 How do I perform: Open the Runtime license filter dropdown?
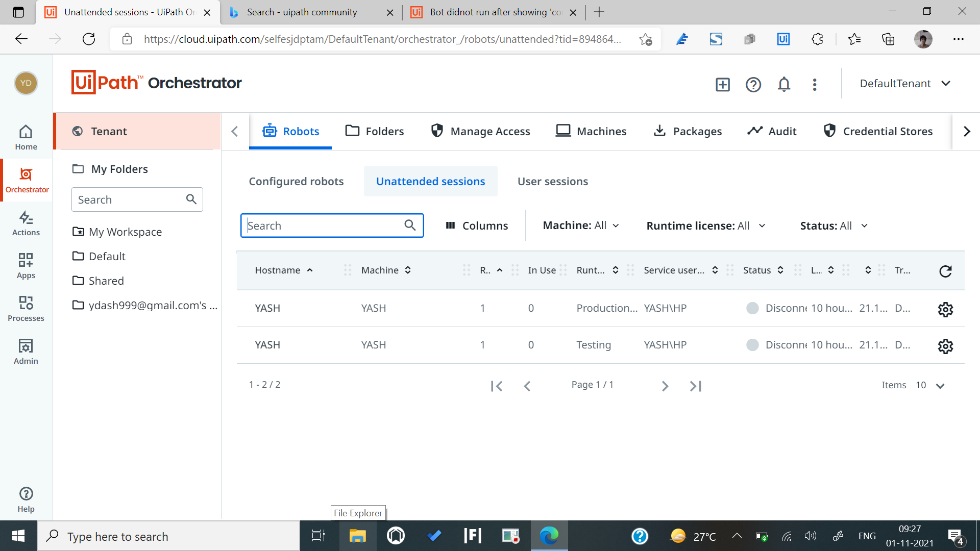[706, 226]
